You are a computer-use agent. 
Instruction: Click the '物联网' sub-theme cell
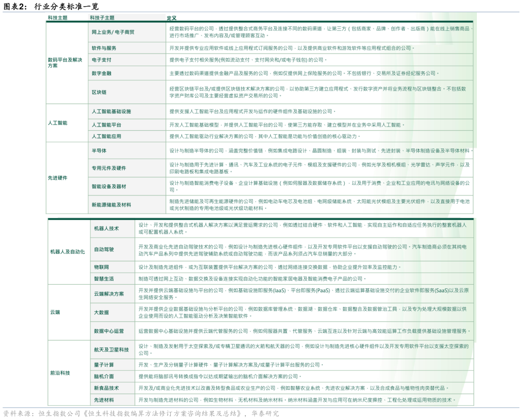(x=113, y=267)
